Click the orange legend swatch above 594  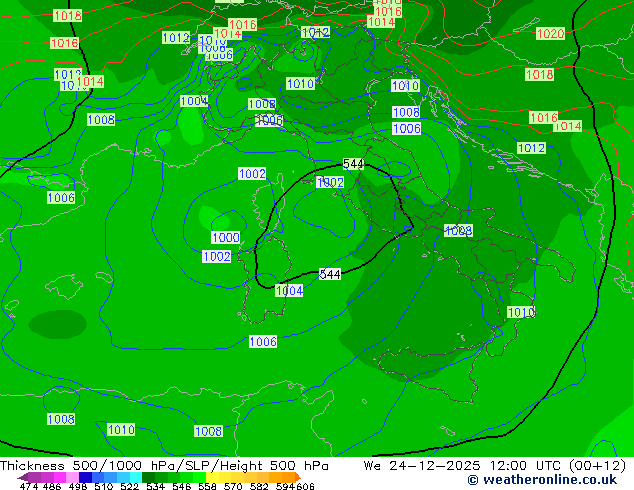click(289, 477)
